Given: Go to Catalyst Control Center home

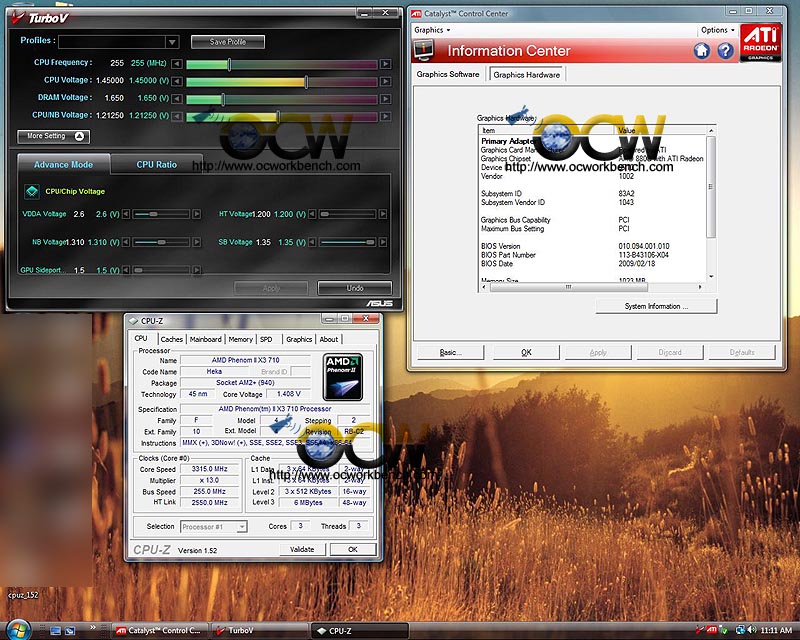Looking at the screenshot, I should pyautogui.click(x=702, y=51).
